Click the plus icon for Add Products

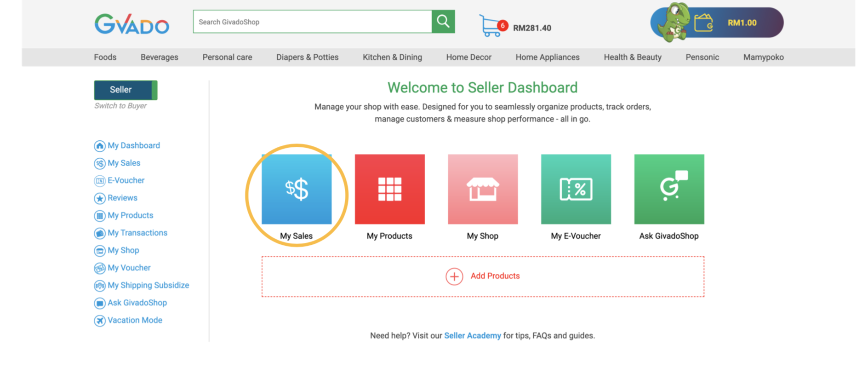[454, 276]
